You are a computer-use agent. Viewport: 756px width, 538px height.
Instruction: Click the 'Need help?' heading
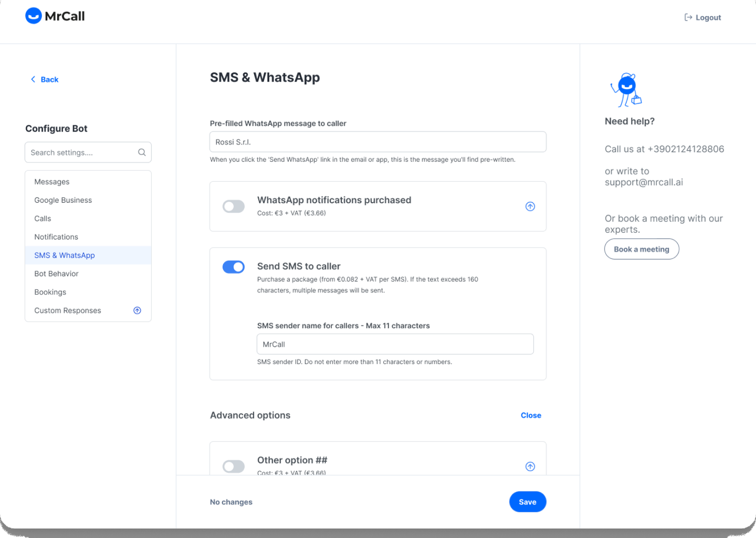click(629, 121)
